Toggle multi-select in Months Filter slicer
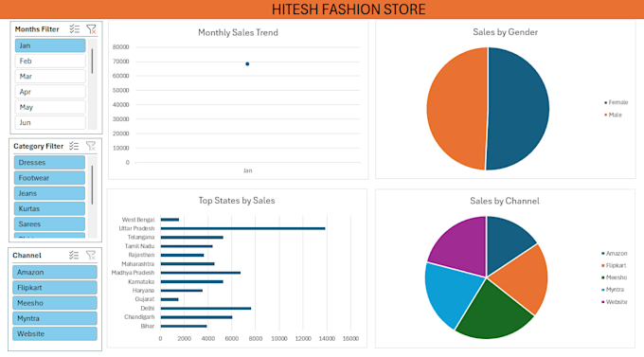The width and height of the screenshot is (644, 357). pos(74,29)
